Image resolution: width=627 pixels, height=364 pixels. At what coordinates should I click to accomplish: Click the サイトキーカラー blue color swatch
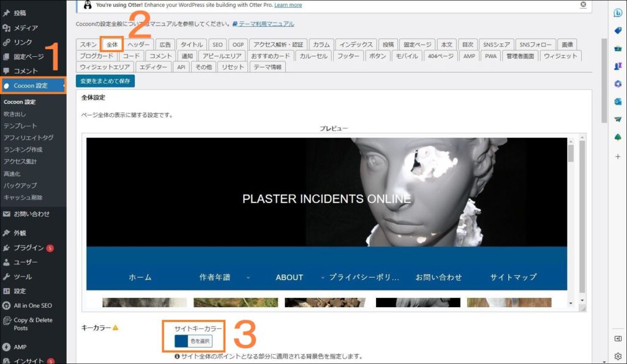(181, 341)
